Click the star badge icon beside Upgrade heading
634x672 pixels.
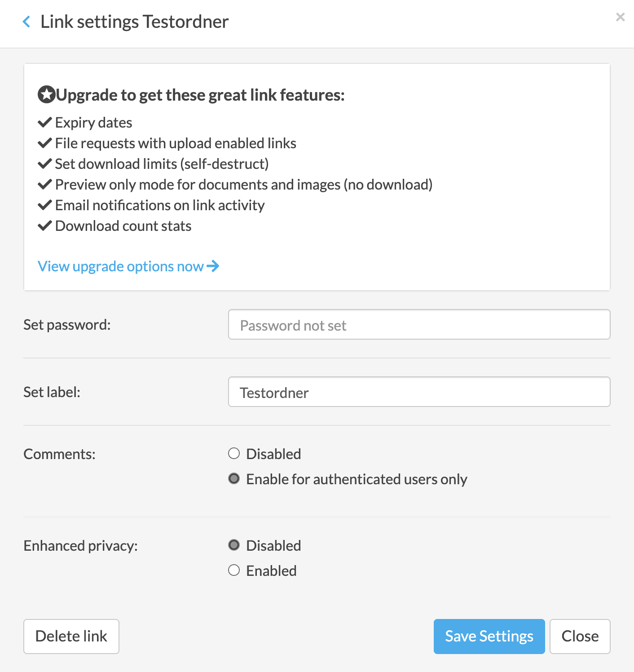point(46,95)
